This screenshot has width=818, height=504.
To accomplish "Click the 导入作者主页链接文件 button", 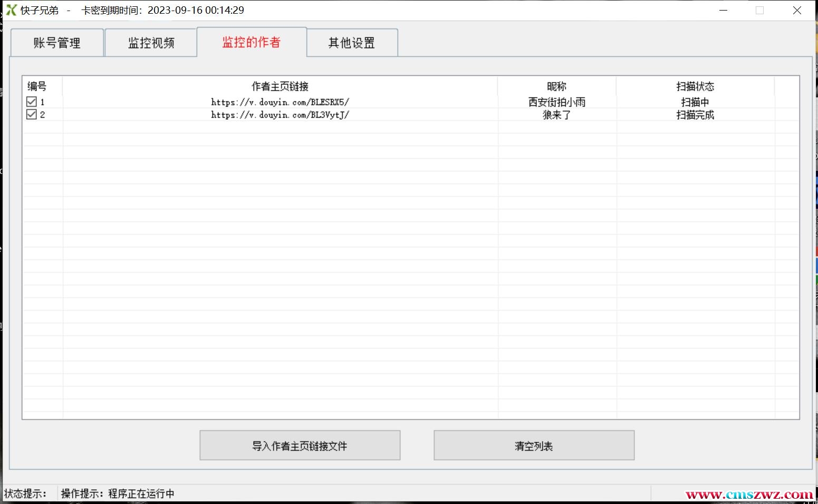I will pos(300,445).
